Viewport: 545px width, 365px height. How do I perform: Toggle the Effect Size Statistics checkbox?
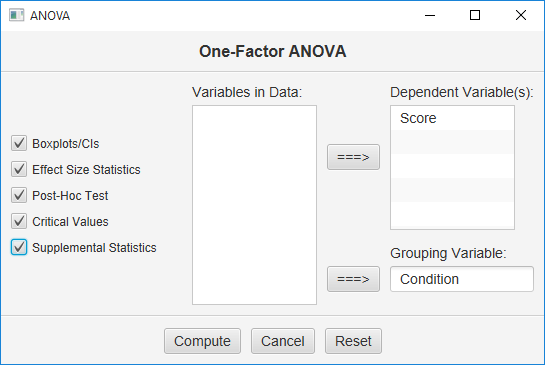point(19,169)
